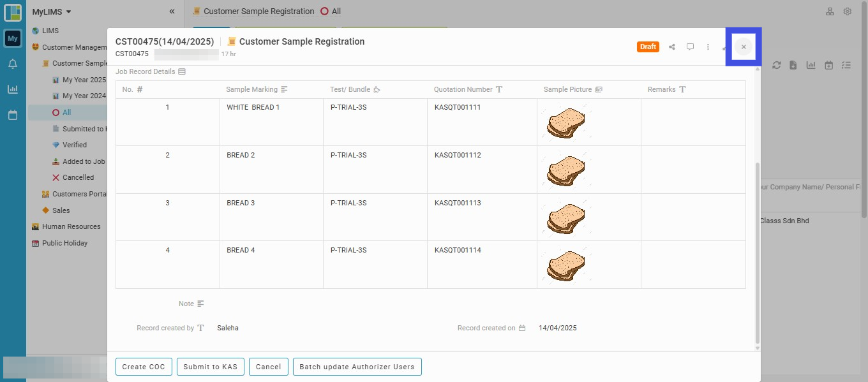Click the dialog vertical scrollbar
The height and width of the screenshot is (382, 868).
(x=758, y=253)
